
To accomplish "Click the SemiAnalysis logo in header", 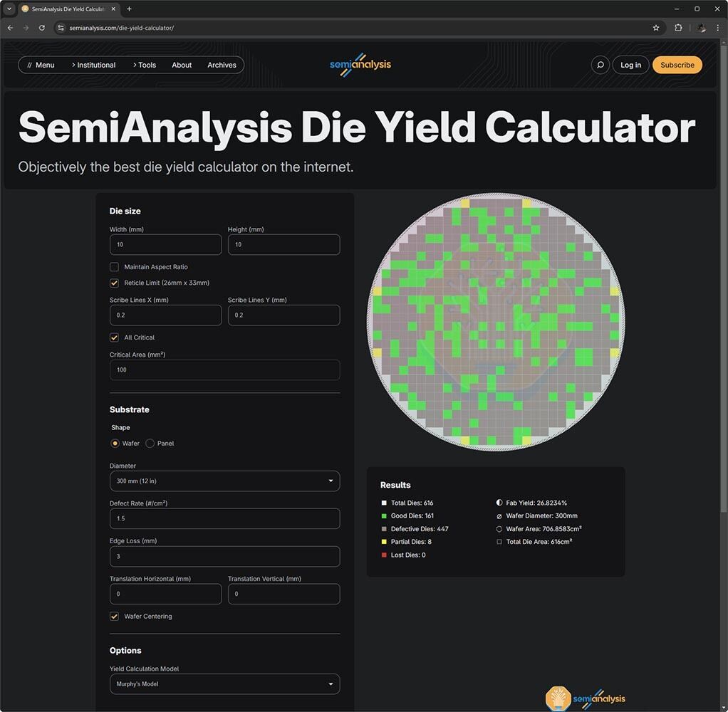I will 360,65.
